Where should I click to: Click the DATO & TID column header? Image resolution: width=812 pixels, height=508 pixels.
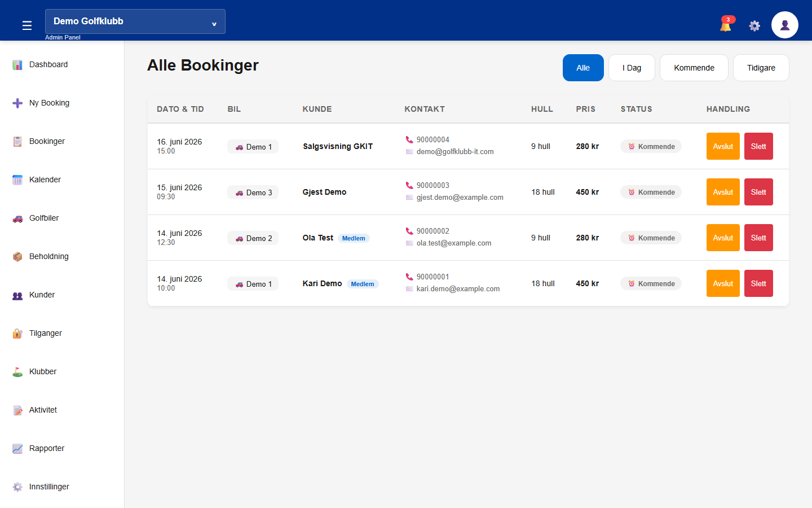coord(180,109)
